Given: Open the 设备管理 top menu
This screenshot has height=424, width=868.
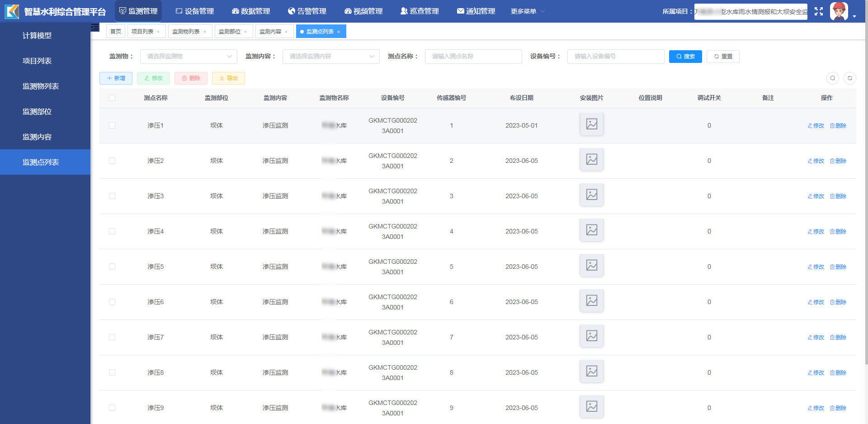Looking at the screenshot, I should [x=195, y=11].
